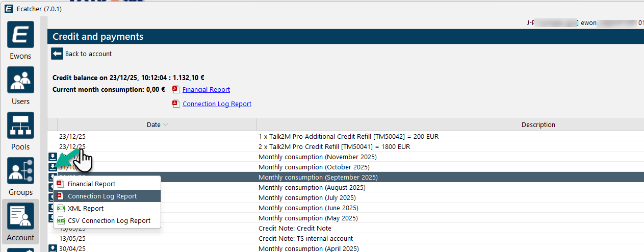Open the Pools section

click(x=20, y=131)
